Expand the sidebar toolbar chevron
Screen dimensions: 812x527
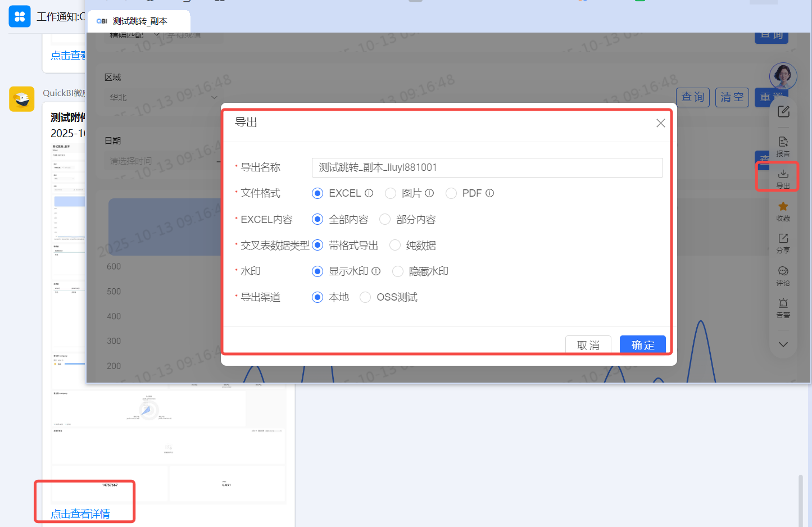[783, 344]
